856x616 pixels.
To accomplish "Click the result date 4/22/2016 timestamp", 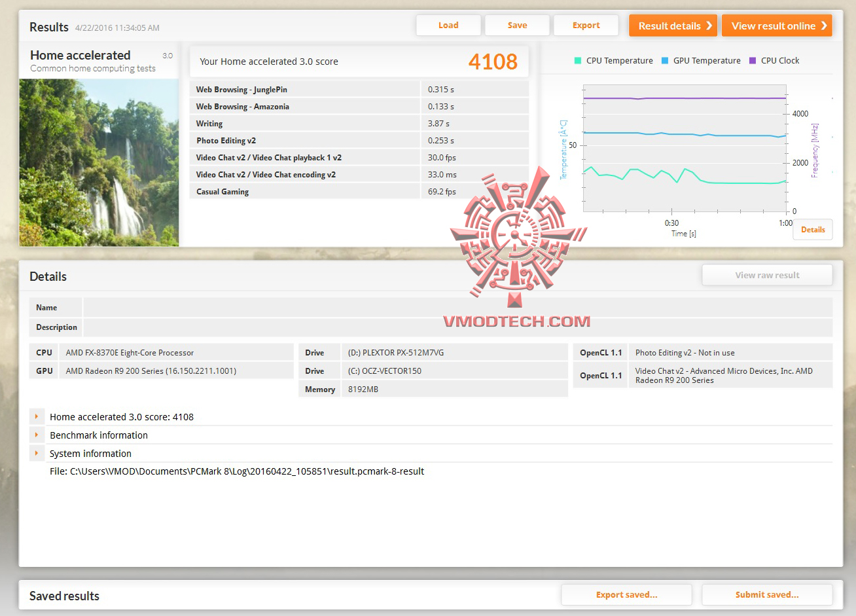I will [117, 28].
